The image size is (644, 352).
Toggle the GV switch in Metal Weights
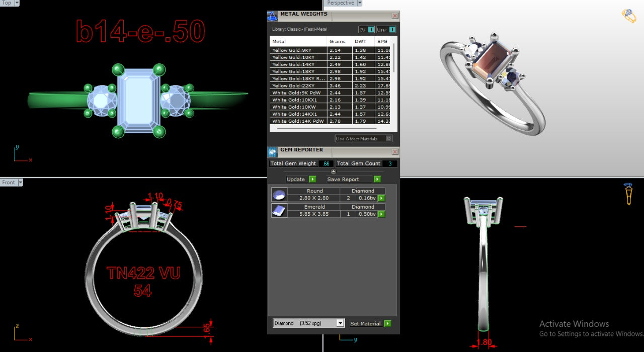pyautogui.click(x=371, y=30)
